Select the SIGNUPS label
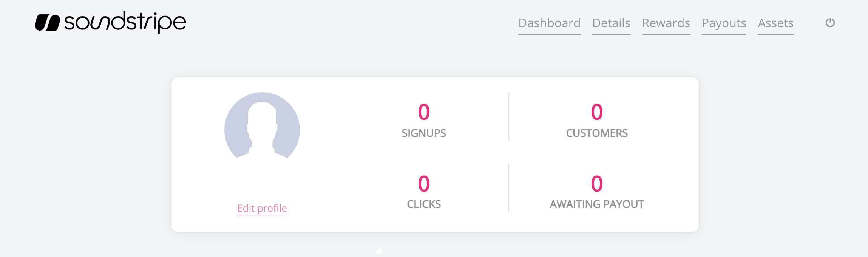This screenshot has width=868, height=257. click(x=424, y=133)
